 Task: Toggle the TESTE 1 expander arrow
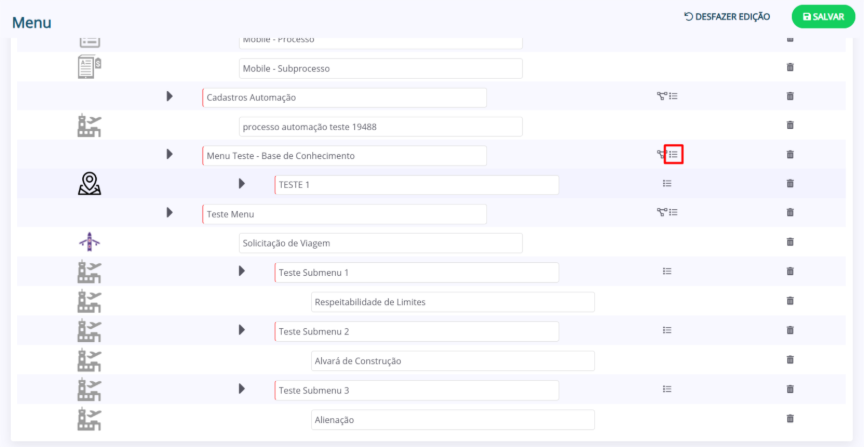tap(241, 184)
